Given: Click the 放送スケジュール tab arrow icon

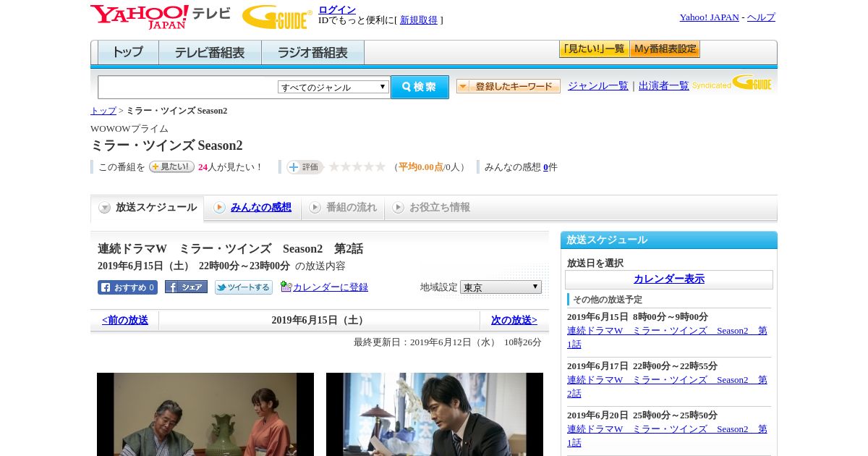Looking at the screenshot, I should 105,208.
